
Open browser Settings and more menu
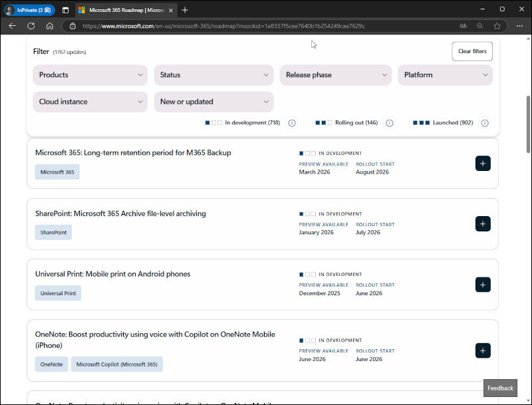[519, 26]
